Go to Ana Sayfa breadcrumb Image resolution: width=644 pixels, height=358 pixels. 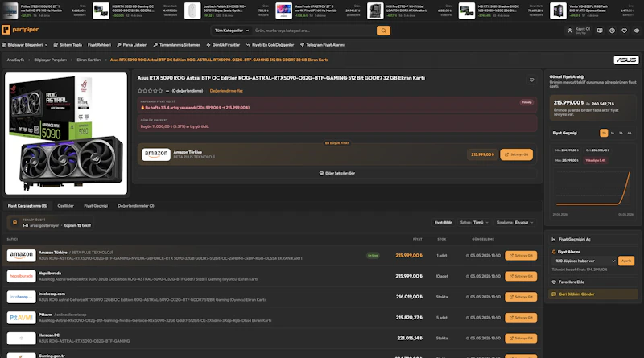15,60
